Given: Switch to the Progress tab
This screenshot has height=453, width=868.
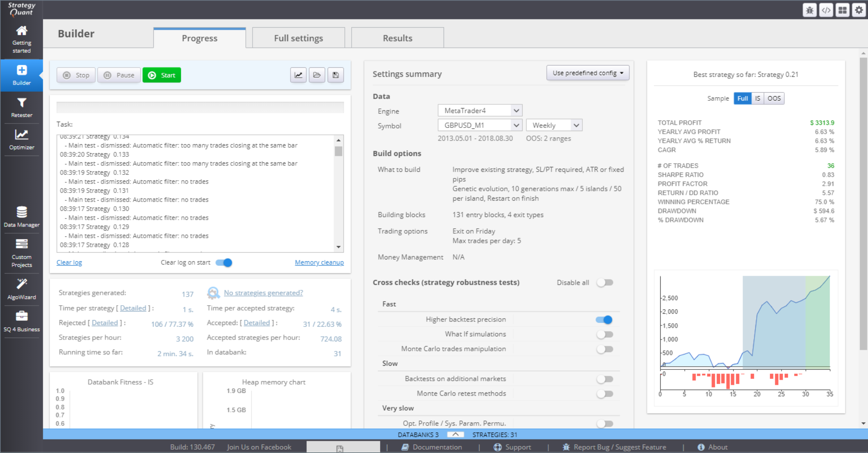Looking at the screenshot, I should 200,38.
